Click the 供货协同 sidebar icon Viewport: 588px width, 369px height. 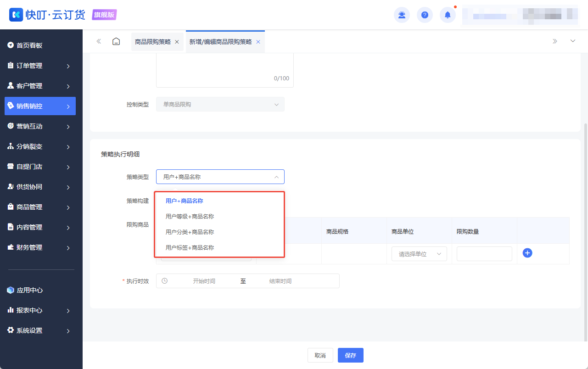pos(11,187)
